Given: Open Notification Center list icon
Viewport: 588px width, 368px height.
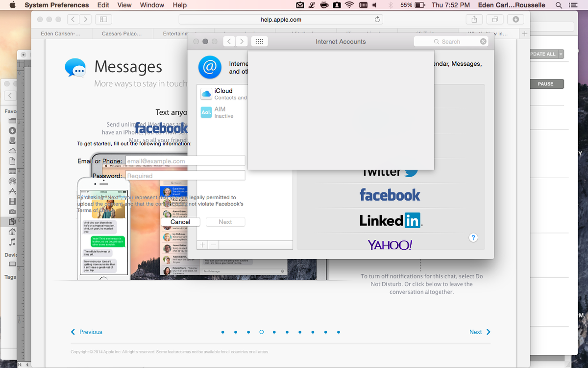Looking at the screenshot, I should pos(573,5).
